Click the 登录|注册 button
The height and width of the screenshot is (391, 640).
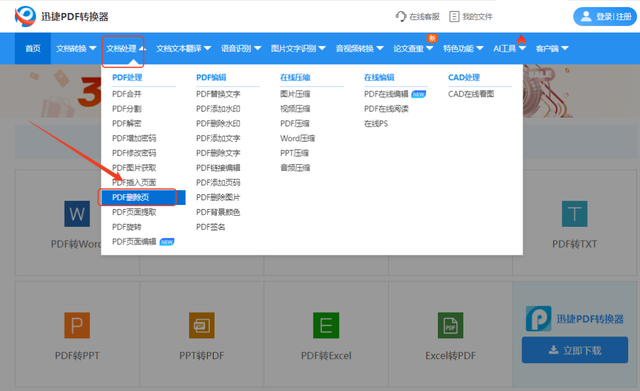click(604, 16)
